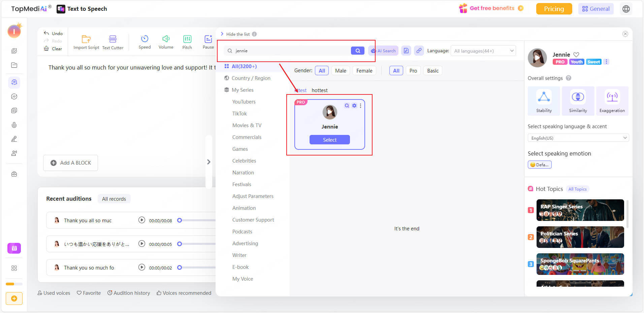Open the Similarity setting
This screenshot has height=313, width=644.
(578, 101)
